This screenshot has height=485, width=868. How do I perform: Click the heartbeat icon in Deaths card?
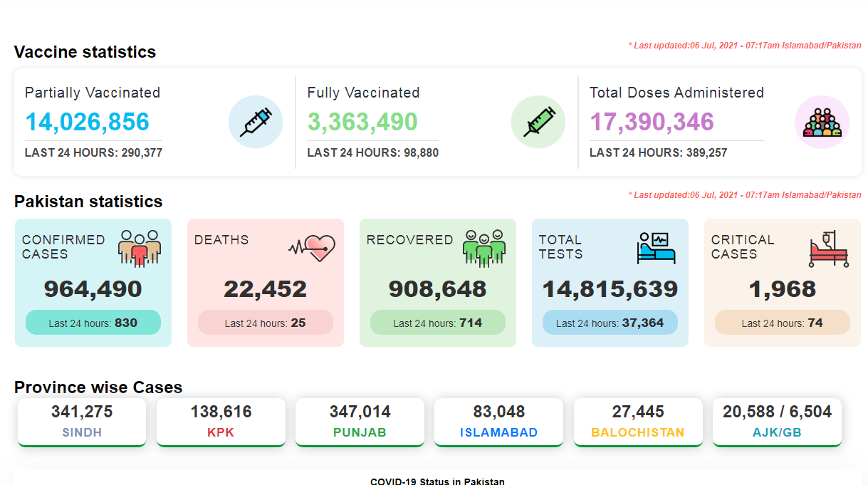(312, 247)
